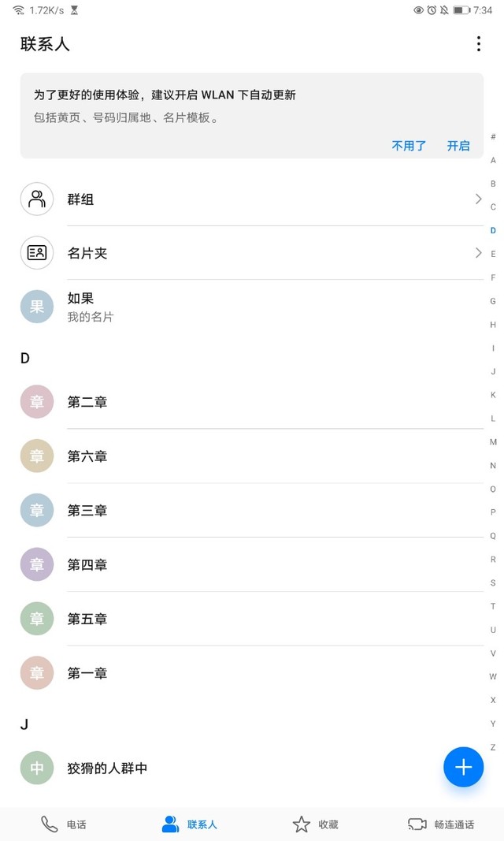Dismiss update prompt with 不用了

coord(409,146)
